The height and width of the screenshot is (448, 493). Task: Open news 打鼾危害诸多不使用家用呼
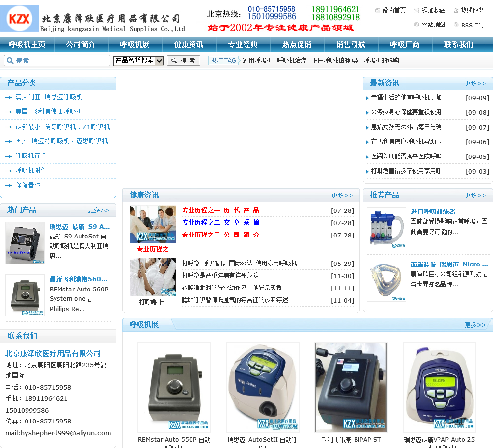[406, 171]
